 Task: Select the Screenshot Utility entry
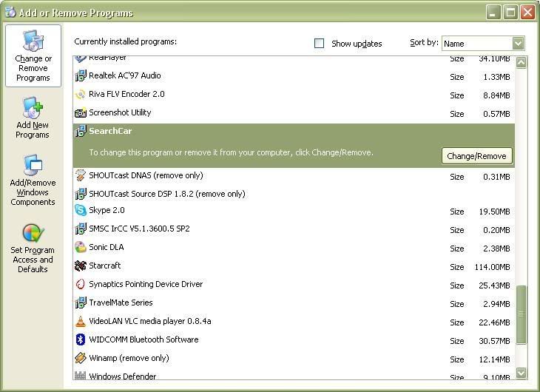click(x=294, y=113)
